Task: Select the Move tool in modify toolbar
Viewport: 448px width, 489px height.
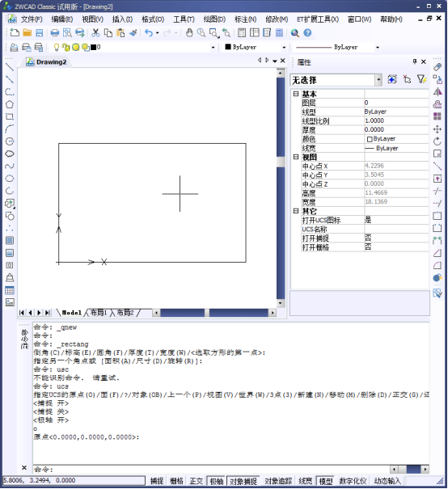Action: click(437, 129)
